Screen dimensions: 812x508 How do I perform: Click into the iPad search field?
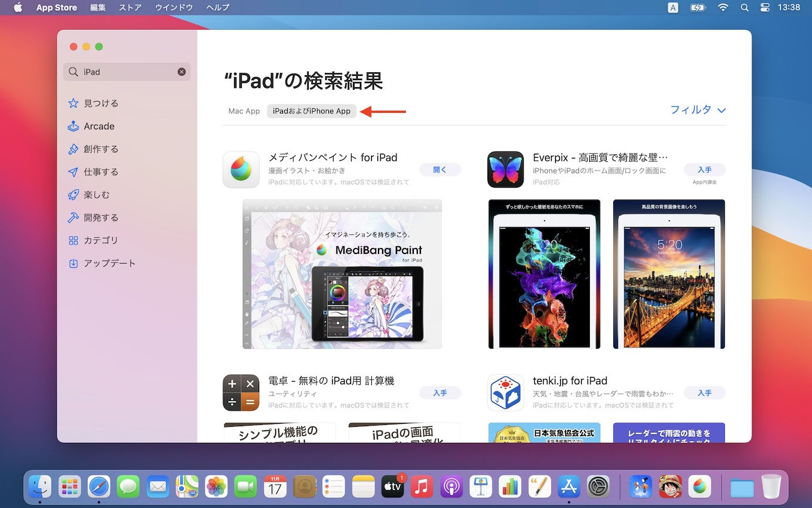click(x=127, y=72)
